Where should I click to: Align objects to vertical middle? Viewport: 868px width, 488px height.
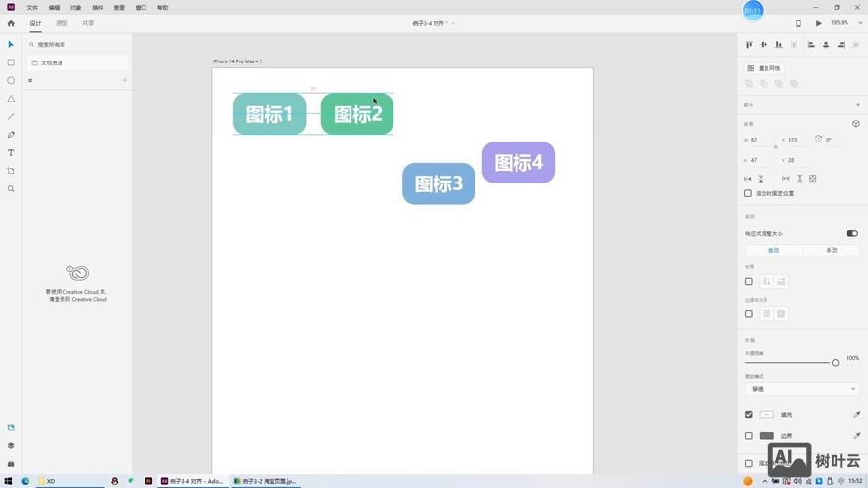(764, 44)
